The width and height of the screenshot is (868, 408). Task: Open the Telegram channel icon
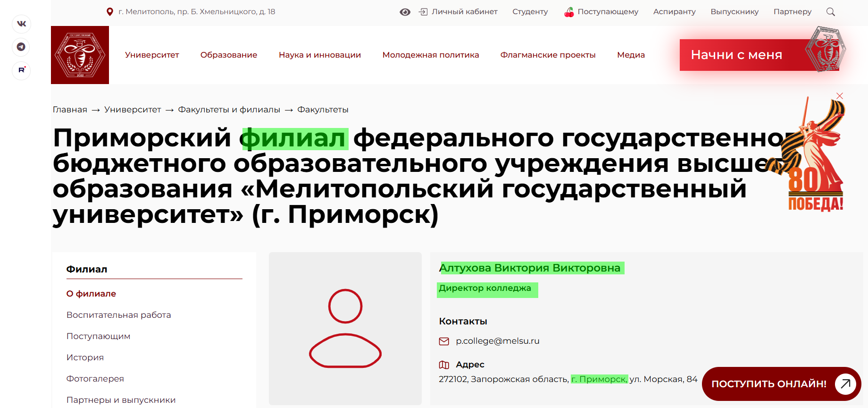click(x=21, y=47)
